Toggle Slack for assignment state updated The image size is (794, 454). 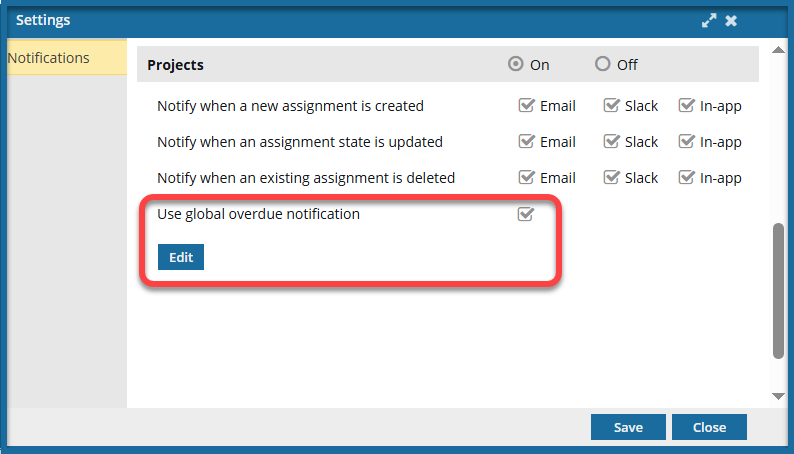click(611, 142)
